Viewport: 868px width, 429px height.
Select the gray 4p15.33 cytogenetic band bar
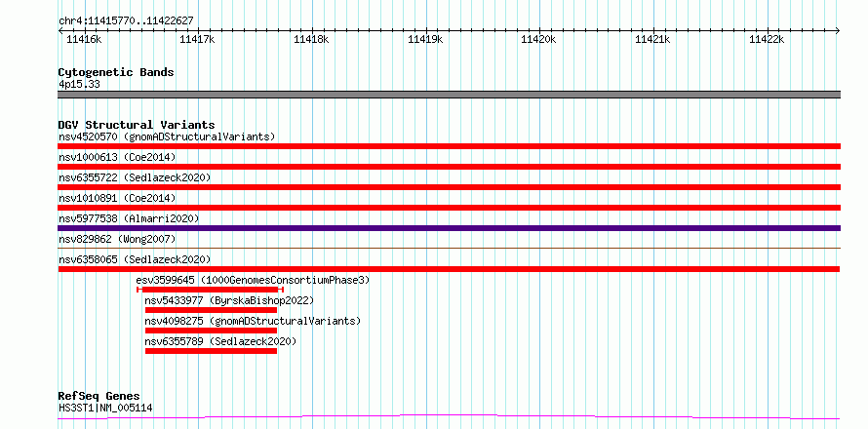[449, 95]
